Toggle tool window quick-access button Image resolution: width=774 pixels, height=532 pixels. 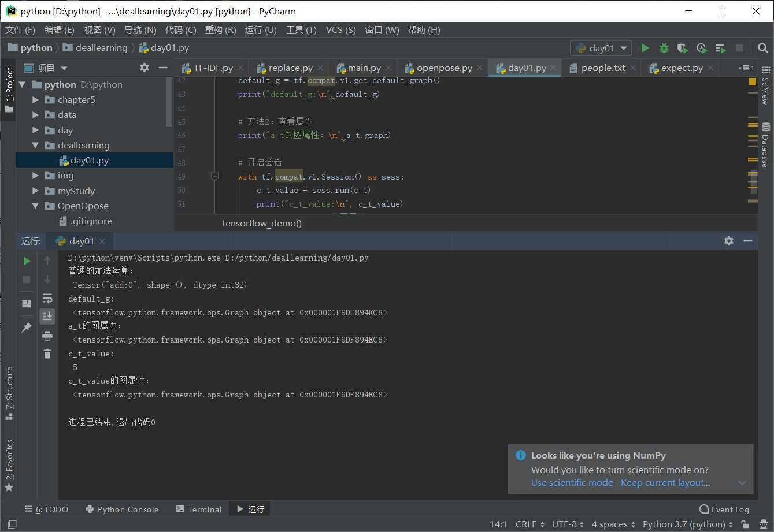tap(12, 524)
